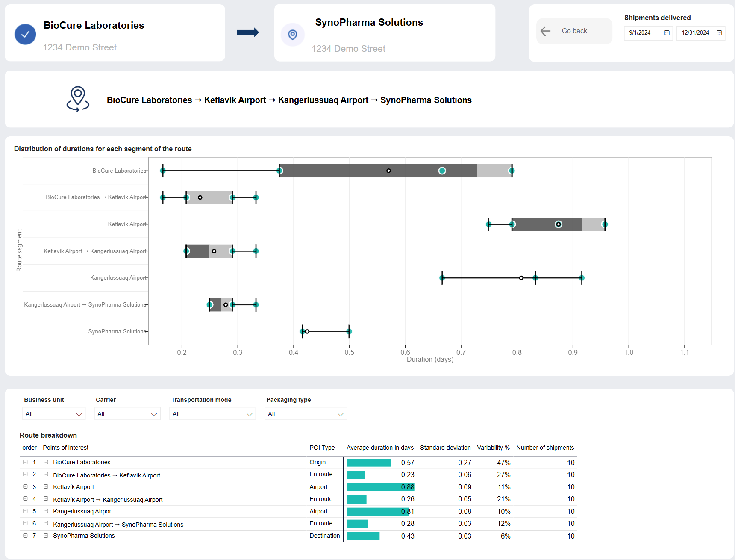Sort by POI Type column header
Viewport: 735px width, 560px height.
pyautogui.click(x=322, y=448)
